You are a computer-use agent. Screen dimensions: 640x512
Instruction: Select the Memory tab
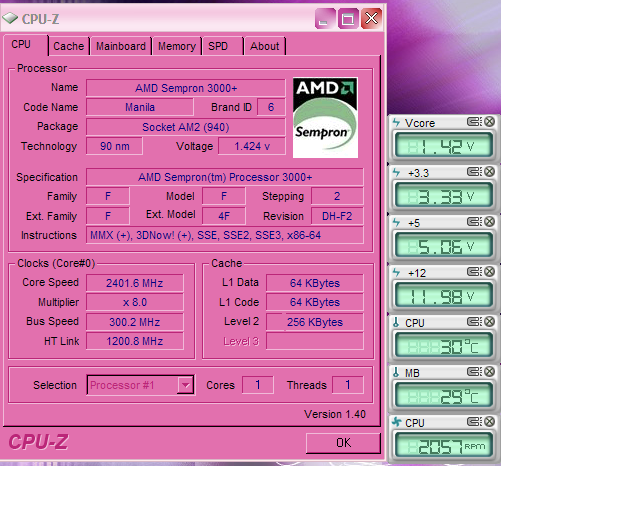pos(177,46)
